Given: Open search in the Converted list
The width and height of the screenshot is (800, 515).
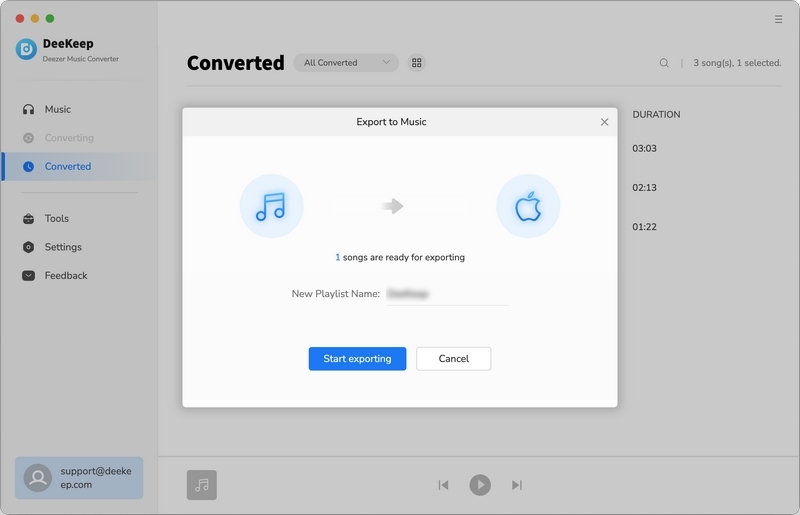Looking at the screenshot, I should [664, 63].
